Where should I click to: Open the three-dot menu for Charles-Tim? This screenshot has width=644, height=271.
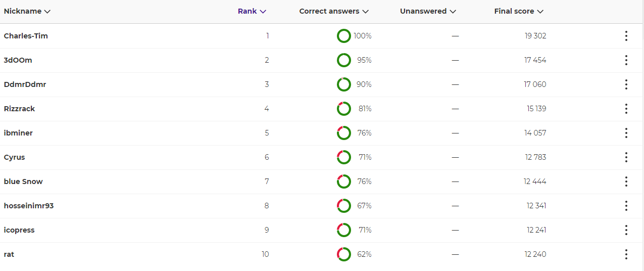(x=626, y=36)
